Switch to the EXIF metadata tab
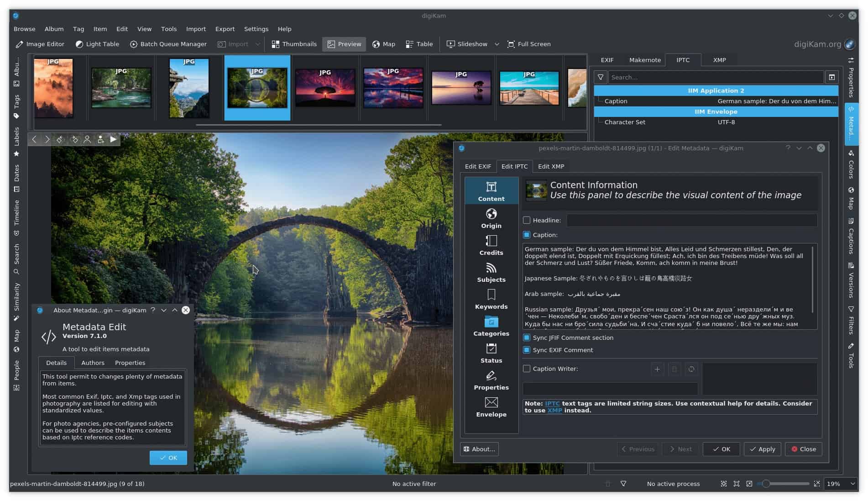Screen dimensions: 868x501 (607, 60)
